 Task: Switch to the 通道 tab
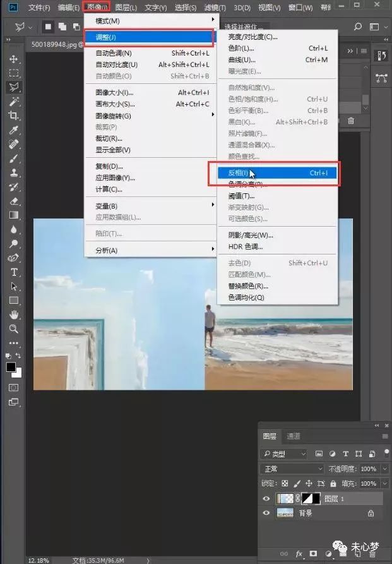click(x=294, y=436)
